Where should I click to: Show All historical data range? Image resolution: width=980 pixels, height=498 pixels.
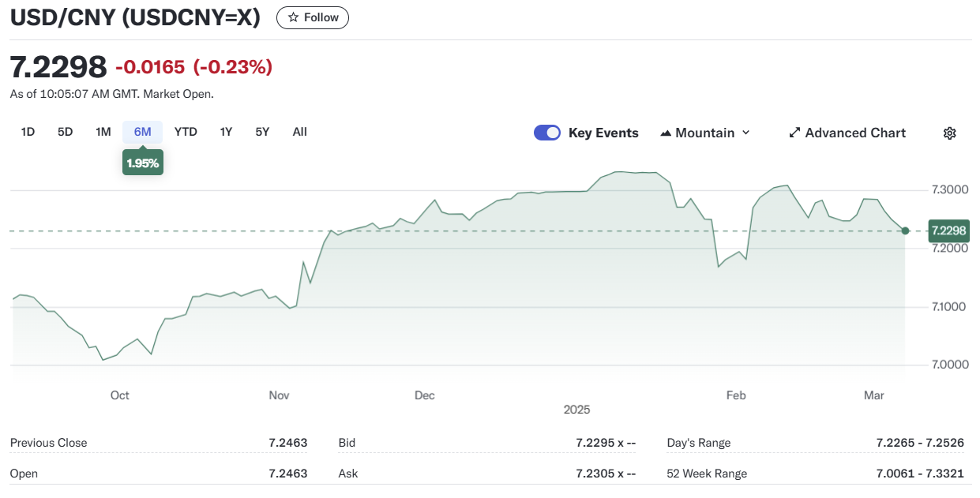(299, 132)
